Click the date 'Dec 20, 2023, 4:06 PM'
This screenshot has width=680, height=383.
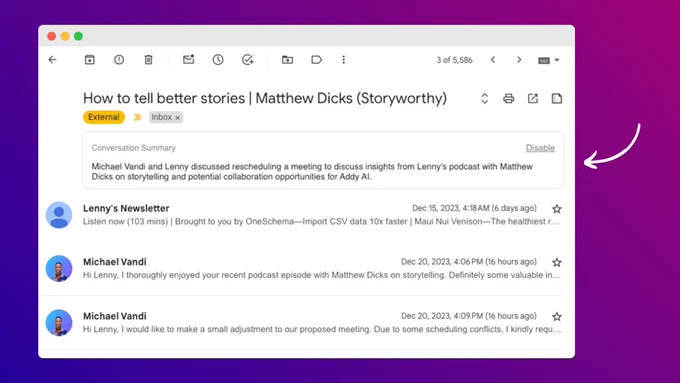click(x=469, y=262)
